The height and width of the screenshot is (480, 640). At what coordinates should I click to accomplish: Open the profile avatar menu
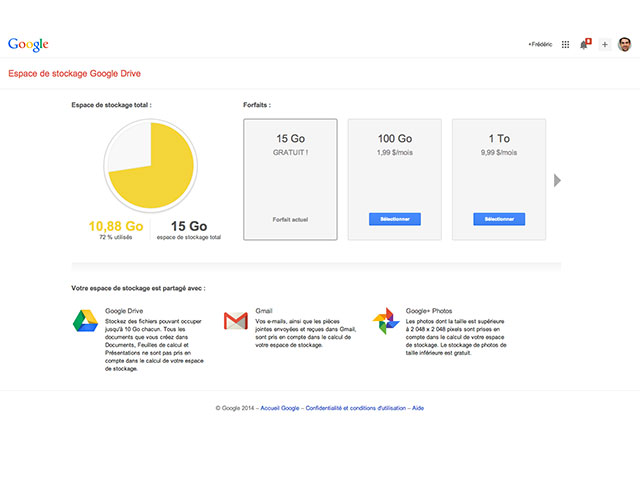(x=624, y=44)
